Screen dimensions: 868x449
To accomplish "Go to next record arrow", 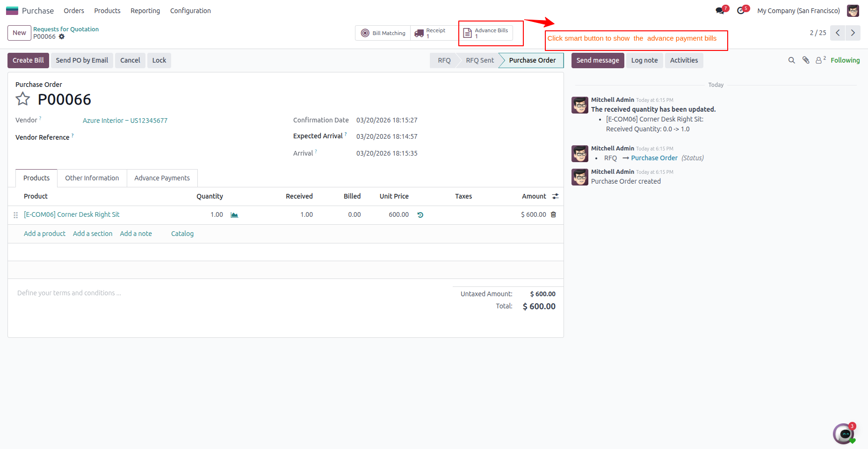I will tap(853, 33).
